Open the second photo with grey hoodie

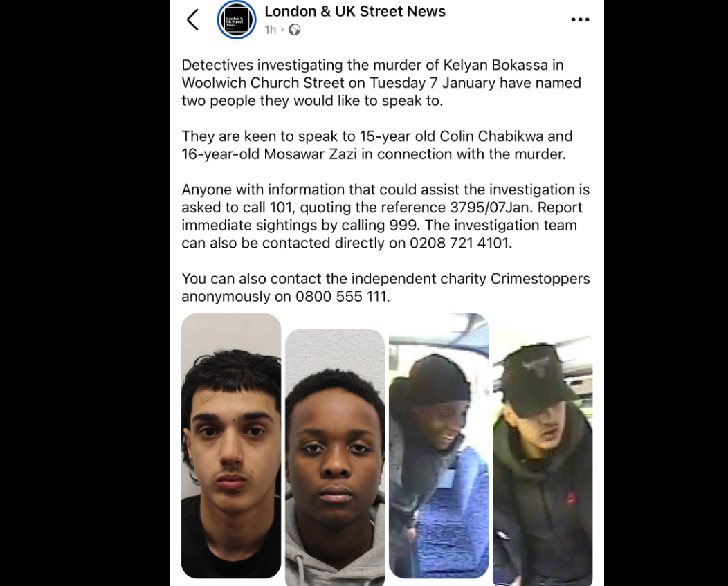(335, 457)
